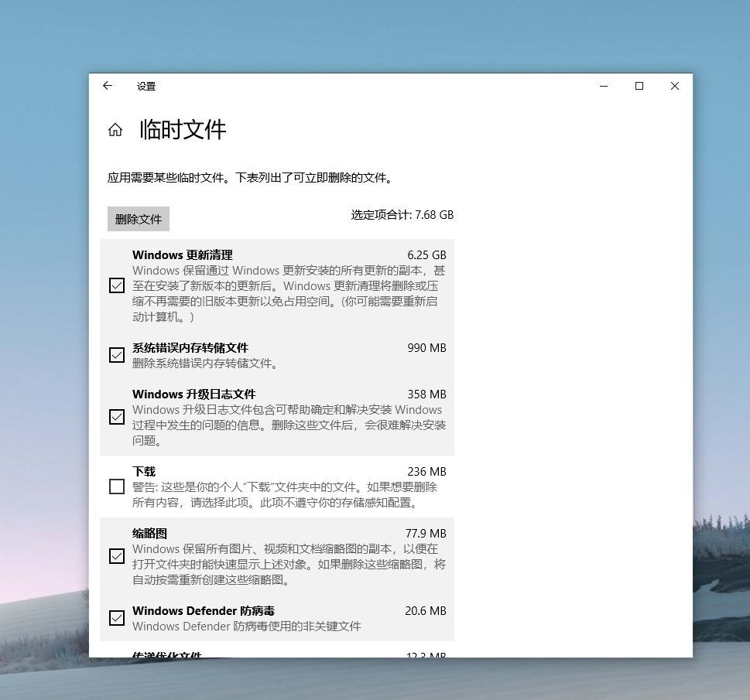Viewport: 750px width, 700px height.
Task: Uncheck Windows Defender 防病毒 checkbox
Action: click(x=117, y=618)
